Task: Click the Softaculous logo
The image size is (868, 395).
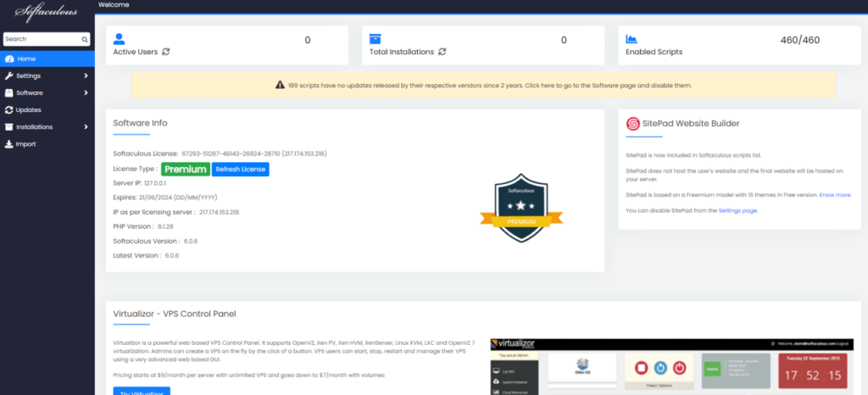Action: [x=46, y=13]
